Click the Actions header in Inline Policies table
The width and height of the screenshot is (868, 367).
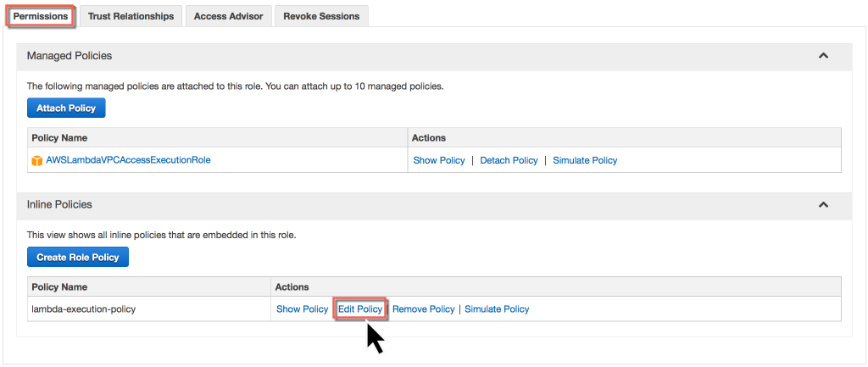[x=292, y=286]
